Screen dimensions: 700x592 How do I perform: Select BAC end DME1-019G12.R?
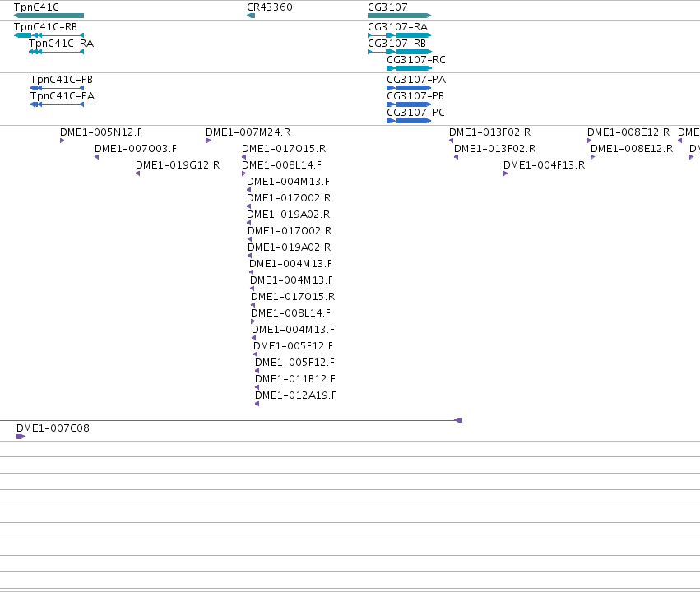[178, 165]
